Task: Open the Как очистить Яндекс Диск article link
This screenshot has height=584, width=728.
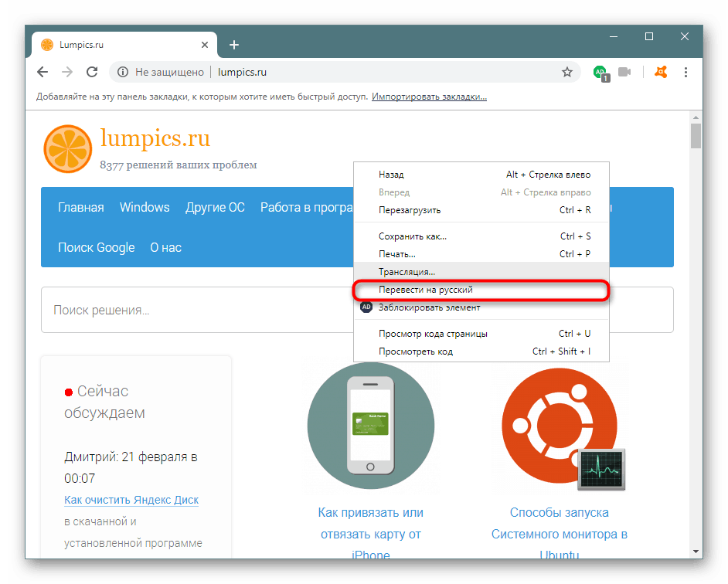Action: pyautogui.click(x=131, y=500)
